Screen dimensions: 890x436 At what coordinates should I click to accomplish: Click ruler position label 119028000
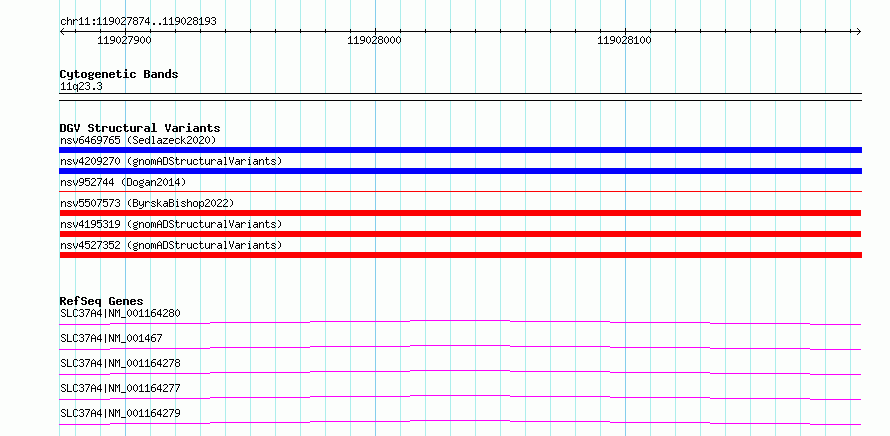[374, 40]
